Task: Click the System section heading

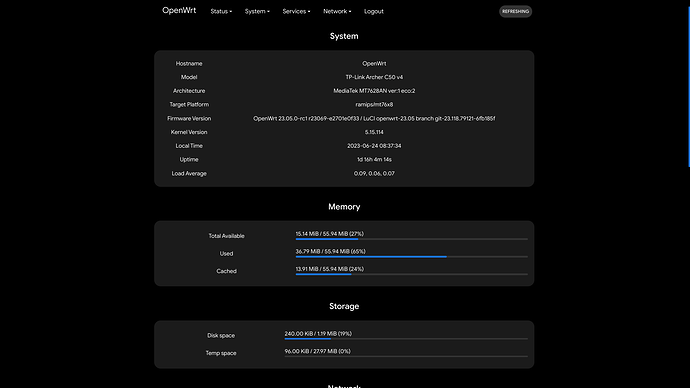Action: pyautogui.click(x=344, y=36)
